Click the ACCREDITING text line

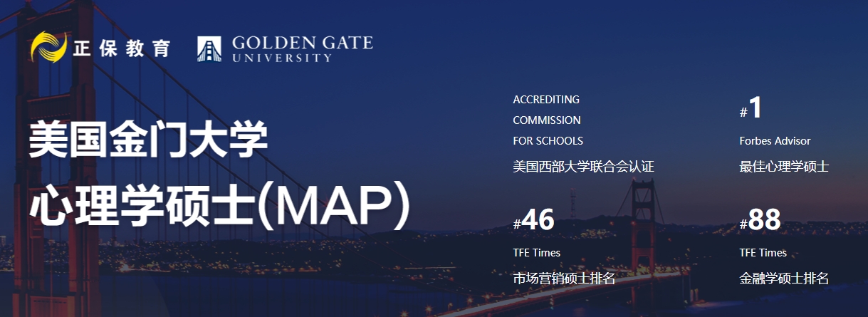click(x=546, y=99)
